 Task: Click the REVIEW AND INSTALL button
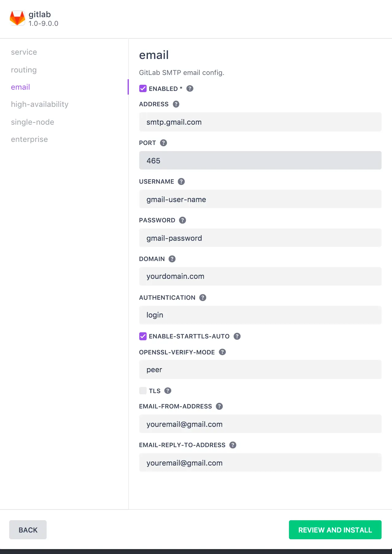[335, 530]
